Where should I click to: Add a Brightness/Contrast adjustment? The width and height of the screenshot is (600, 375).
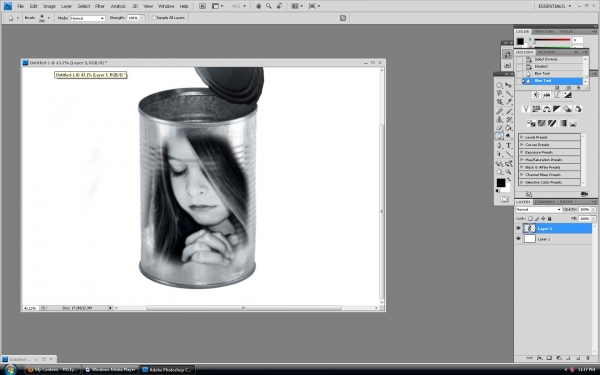536,95
